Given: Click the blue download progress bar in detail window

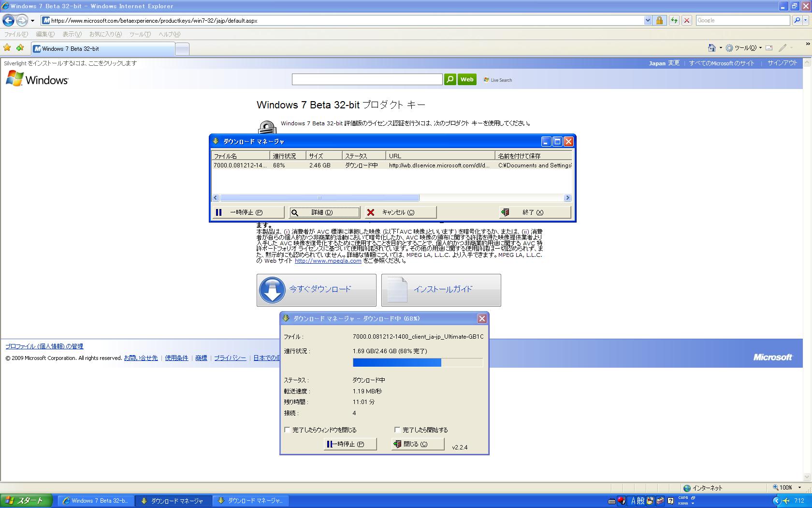Looking at the screenshot, I should tap(418, 362).
